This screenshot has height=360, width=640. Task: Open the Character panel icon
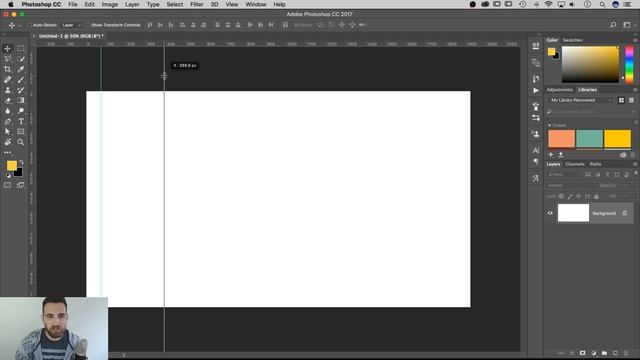tap(536, 151)
